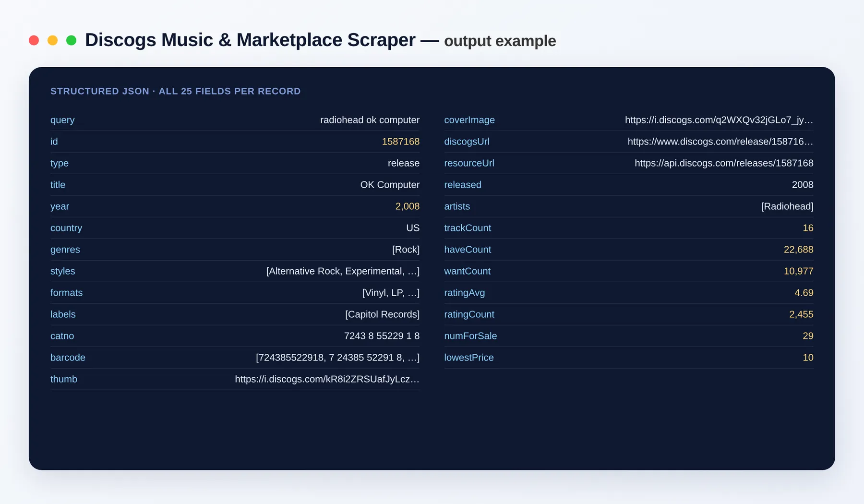Click the red close window dot

pyautogui.click(x=34, y=40)
